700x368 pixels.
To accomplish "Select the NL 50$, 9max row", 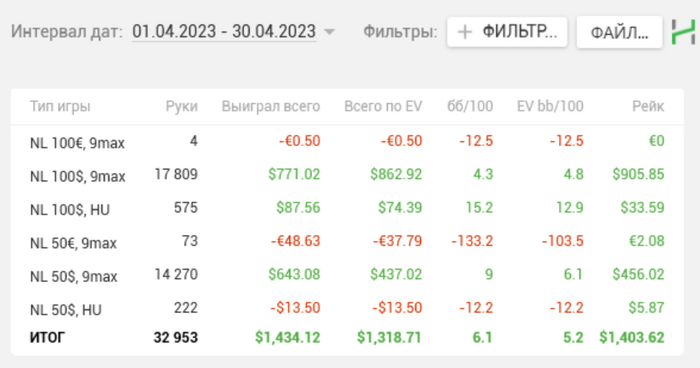I will [x=347, y=275].
